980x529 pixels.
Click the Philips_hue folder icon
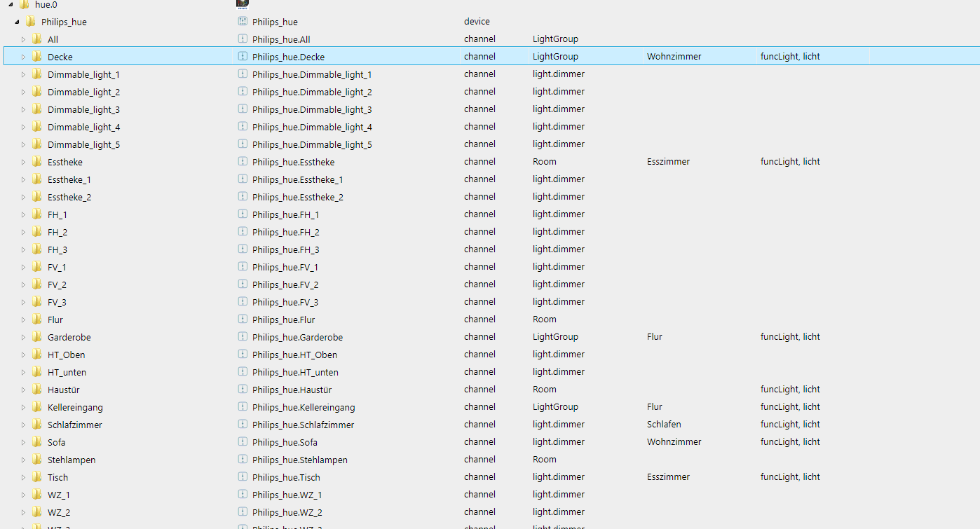(x=31, y=22)
